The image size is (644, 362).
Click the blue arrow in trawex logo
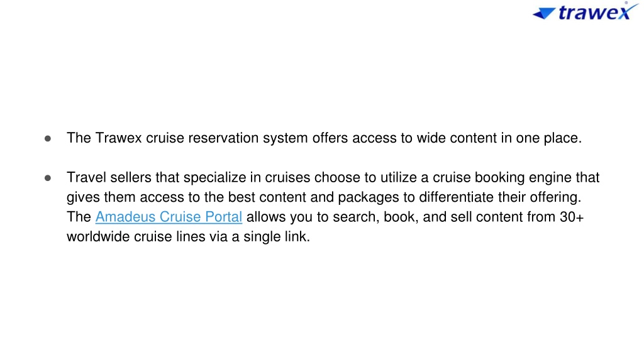click(x=544, y=13)
